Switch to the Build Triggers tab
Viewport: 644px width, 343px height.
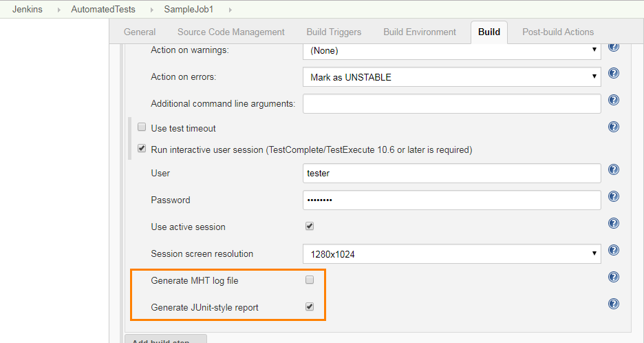(334, 32)
